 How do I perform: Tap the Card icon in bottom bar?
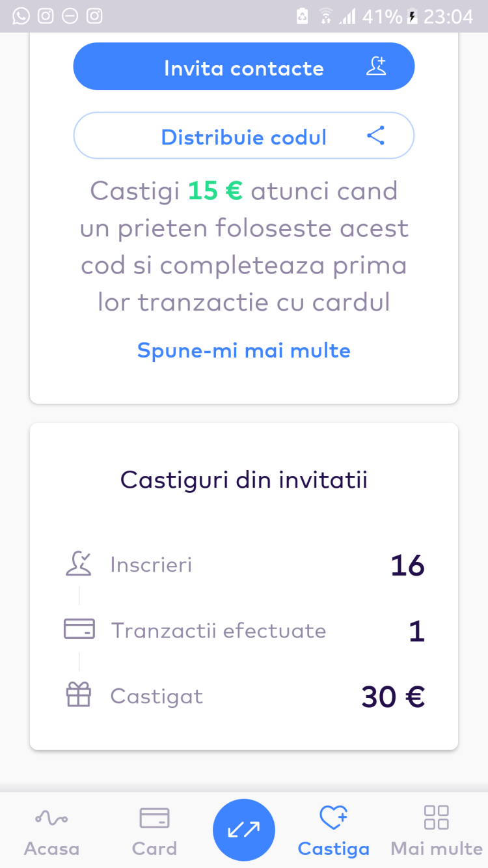pyautogui.click(x=154, y=818)
